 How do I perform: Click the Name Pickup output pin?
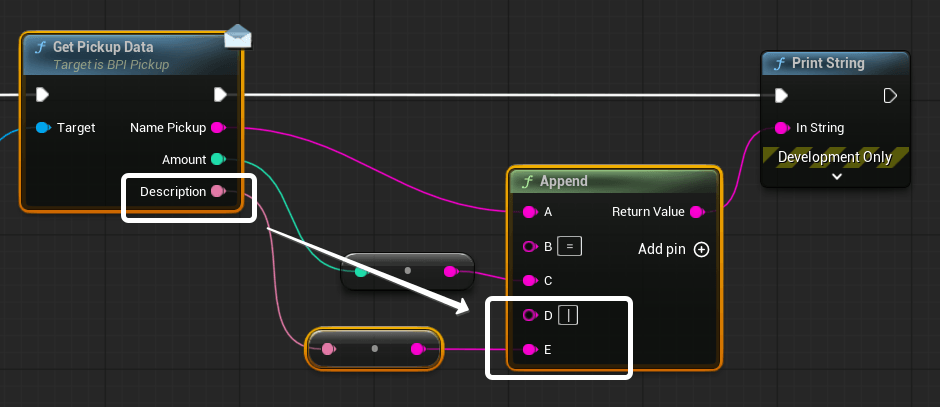(x=218, y=128)
